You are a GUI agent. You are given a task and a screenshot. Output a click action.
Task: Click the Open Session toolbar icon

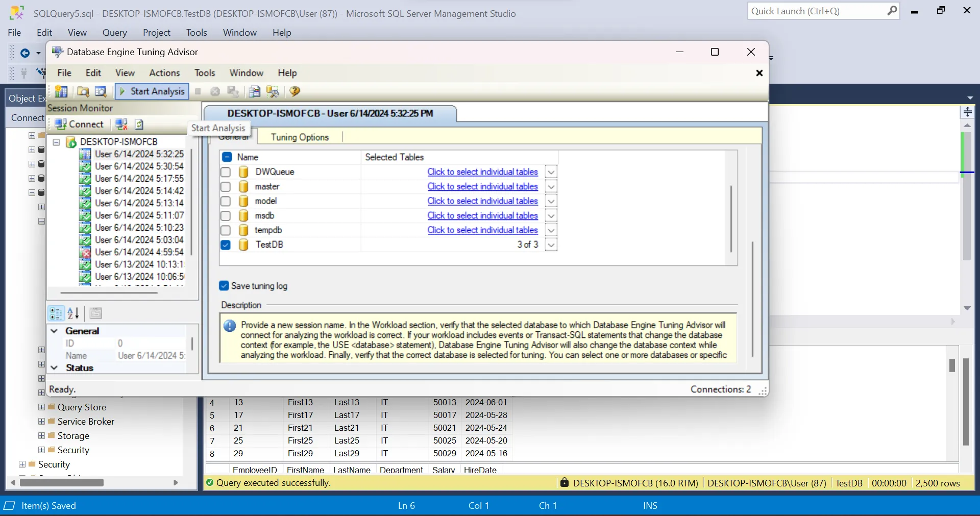pos(101,91)
